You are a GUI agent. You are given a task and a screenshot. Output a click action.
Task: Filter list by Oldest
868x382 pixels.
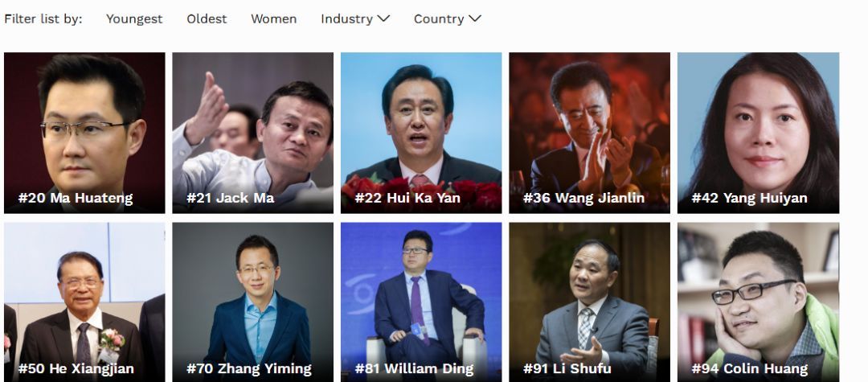pyautogui.click(x=207, y=18)
